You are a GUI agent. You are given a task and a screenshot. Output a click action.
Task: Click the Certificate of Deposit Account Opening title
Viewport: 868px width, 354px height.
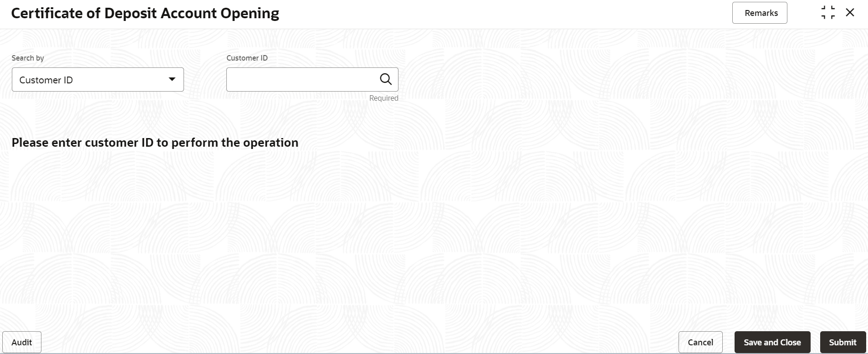pyautogui.click(x=145, y=13)
